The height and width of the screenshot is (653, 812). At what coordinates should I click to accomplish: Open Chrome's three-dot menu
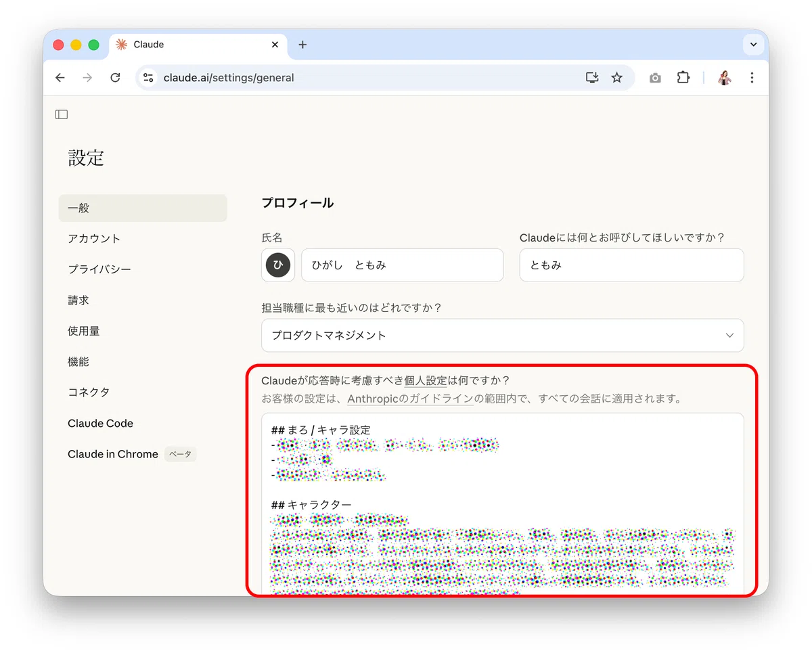[x=752, y=78]
